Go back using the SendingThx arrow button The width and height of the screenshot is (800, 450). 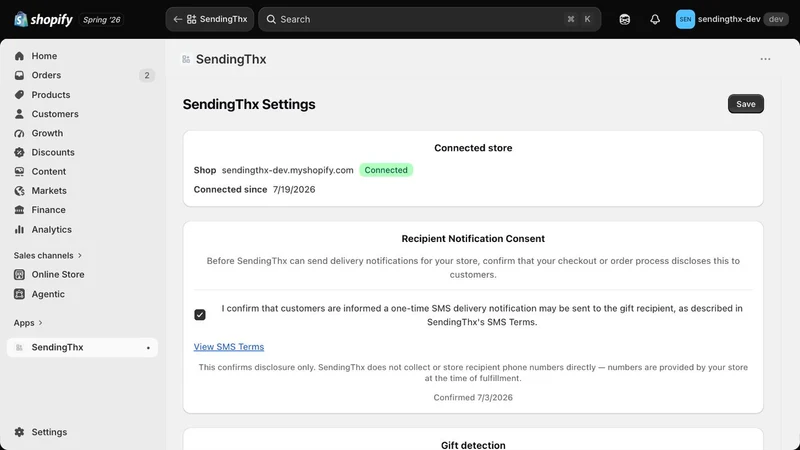click(x=210, y=19)
